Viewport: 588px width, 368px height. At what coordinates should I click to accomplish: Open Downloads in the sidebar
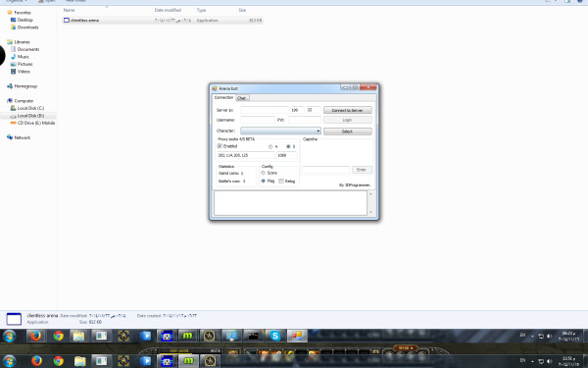pyautogui.click(x=27, y=27)
